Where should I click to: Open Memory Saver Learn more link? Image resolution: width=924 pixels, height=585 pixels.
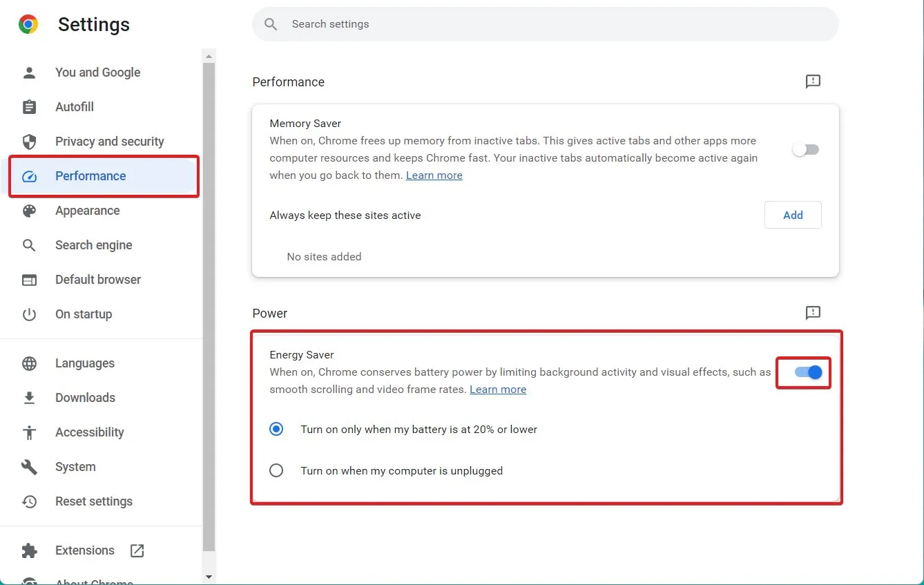434,175
